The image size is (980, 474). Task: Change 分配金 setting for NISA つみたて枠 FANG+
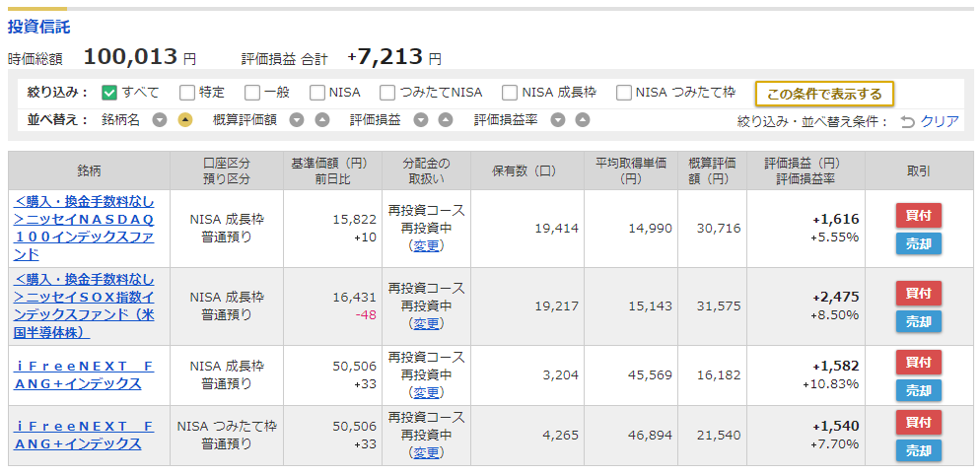tap(426, 452)
